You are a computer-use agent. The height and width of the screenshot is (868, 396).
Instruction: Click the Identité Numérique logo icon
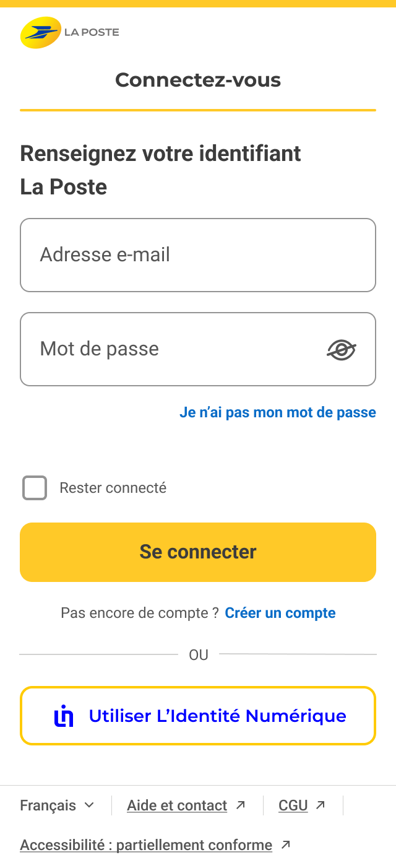pyautogui.click(x=64, y=716)
